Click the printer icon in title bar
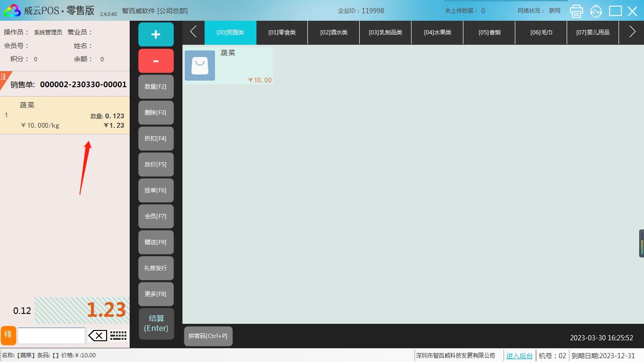Screen dimensions: 644x362 click(x=576, y=11)
